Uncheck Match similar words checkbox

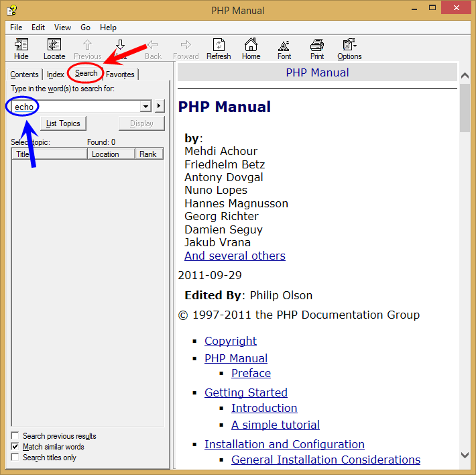[15, 446]
